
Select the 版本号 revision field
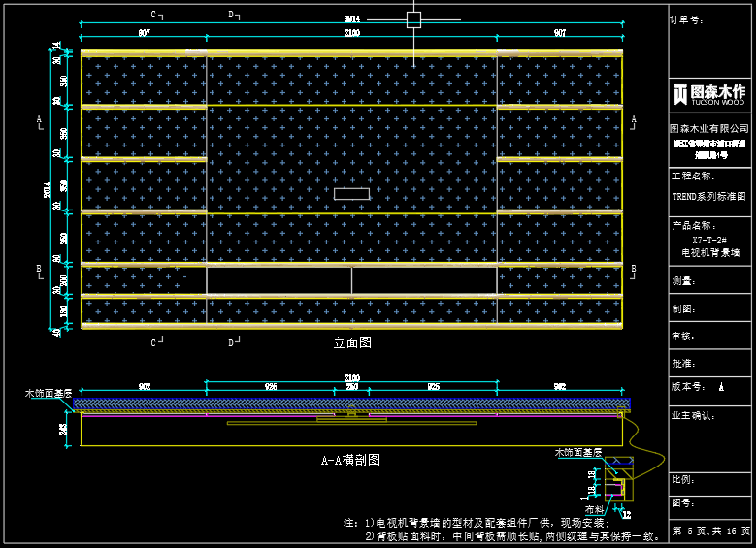[689, 386]
